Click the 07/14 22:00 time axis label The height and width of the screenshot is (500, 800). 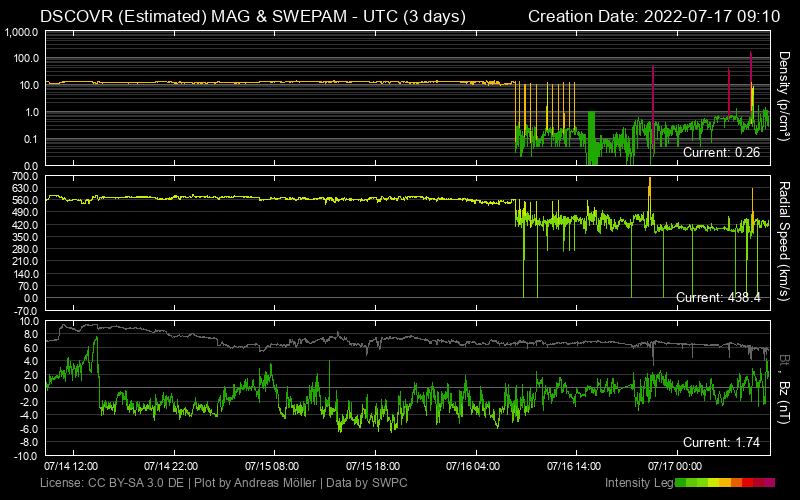point(171,466)
